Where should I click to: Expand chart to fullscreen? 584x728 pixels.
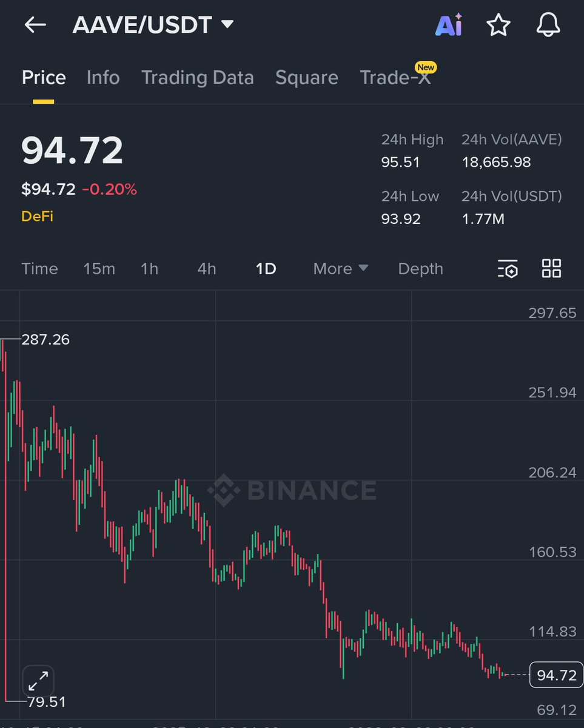[38, 681]
